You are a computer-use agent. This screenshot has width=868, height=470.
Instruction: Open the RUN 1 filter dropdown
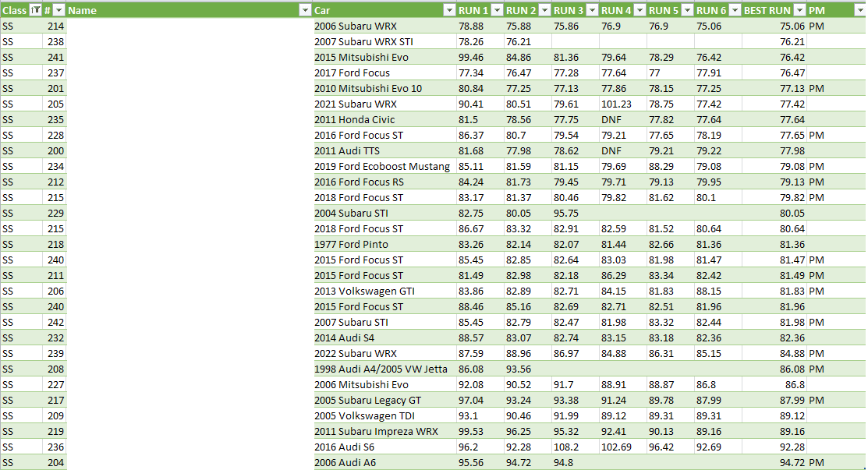point(497,10)
